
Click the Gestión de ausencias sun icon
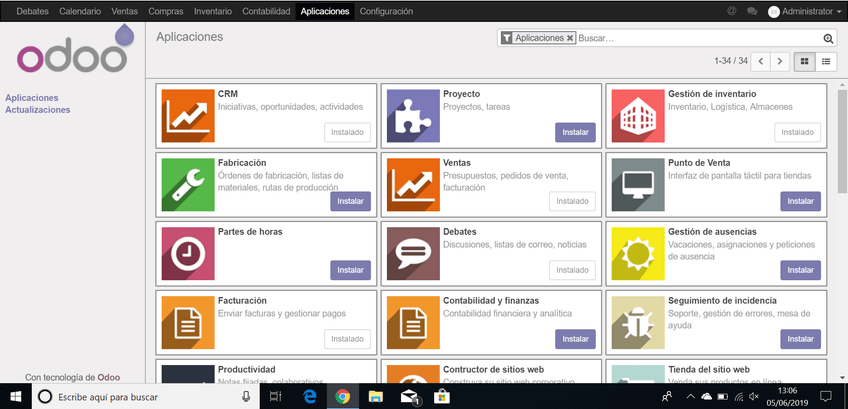pyautogui.click(x=638, y=254)
